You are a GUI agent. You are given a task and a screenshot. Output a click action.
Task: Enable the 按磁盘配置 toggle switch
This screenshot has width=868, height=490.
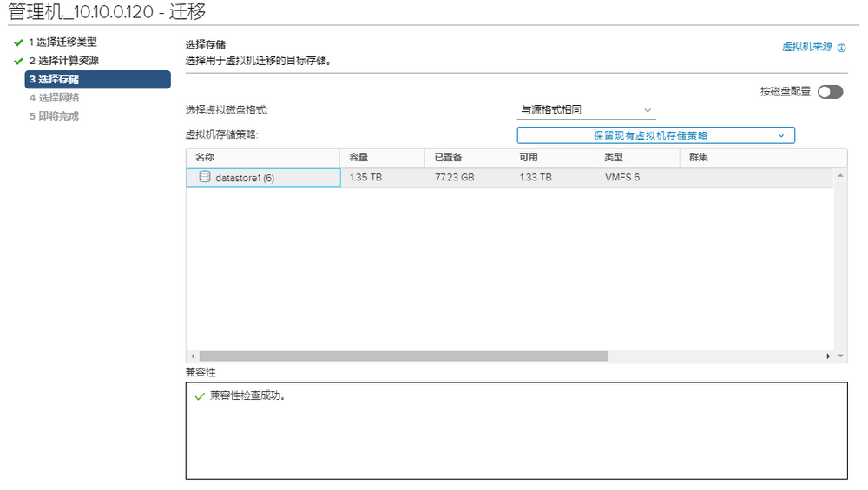coord(830,92)
